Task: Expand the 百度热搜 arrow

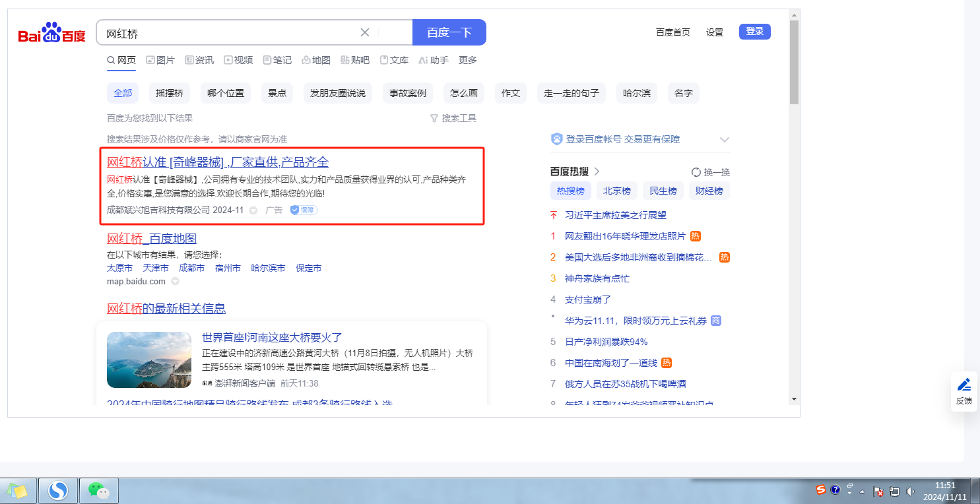Action: [597, 172]
